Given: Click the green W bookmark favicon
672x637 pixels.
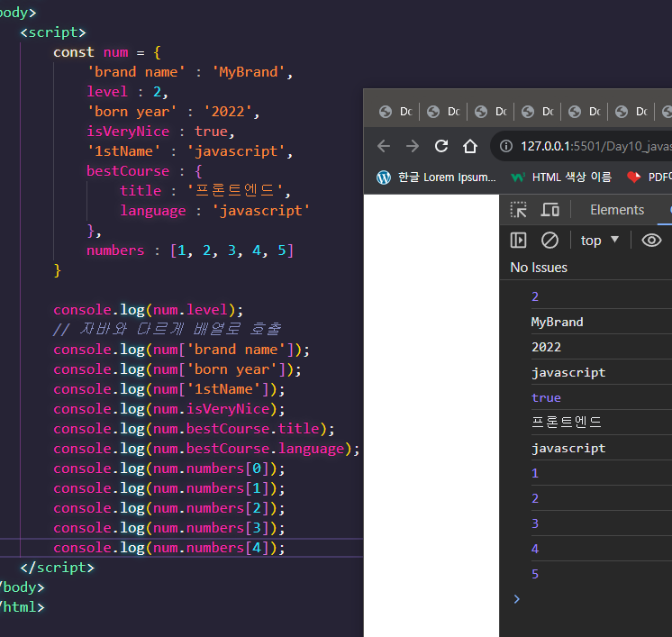Looking at the screenshot, I should point(518,177).
